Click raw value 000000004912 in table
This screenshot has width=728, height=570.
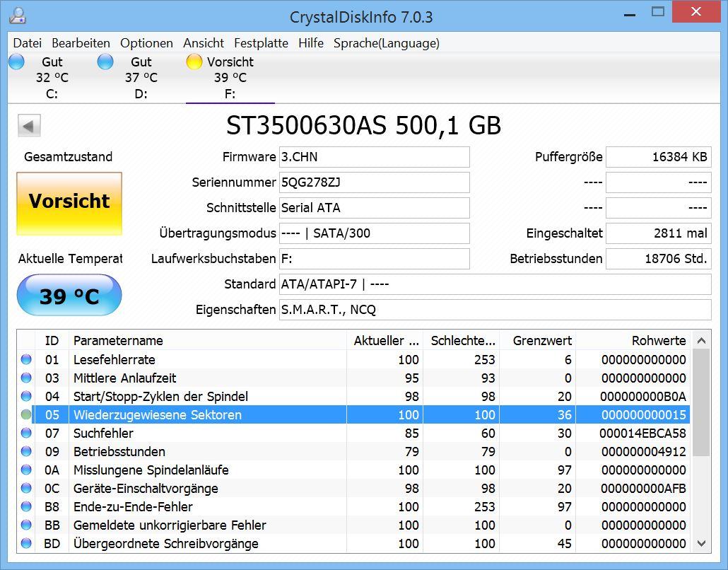643,451
